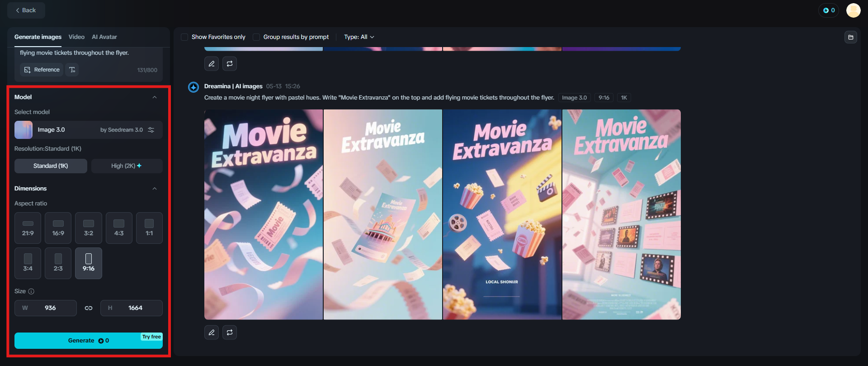Choose the 3:4 aspect ratio
This screenshot has height=366, width=868.
pos(28,263)
